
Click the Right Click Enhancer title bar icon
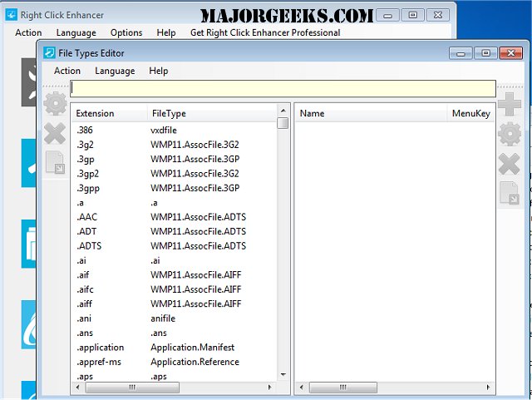click(x=11, y=15)
